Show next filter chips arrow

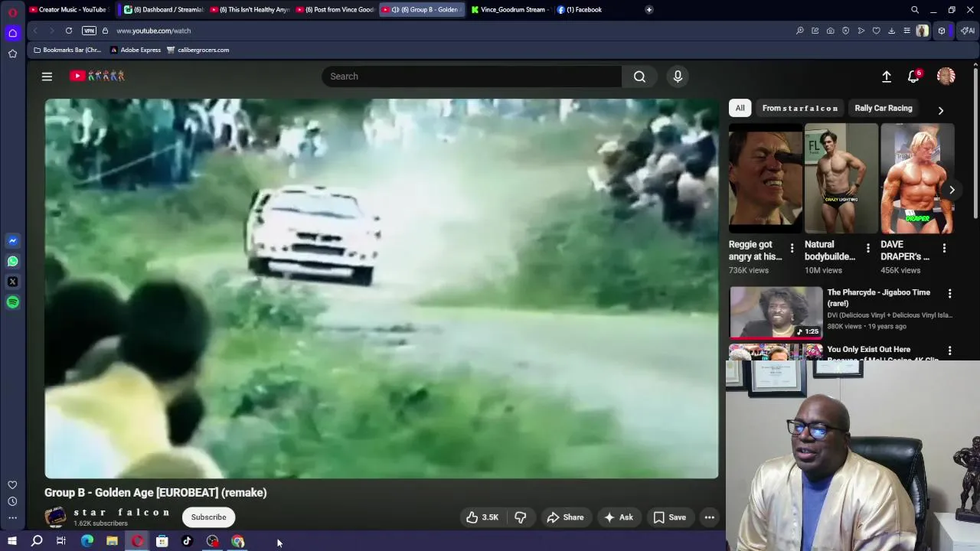coord(941,110)
